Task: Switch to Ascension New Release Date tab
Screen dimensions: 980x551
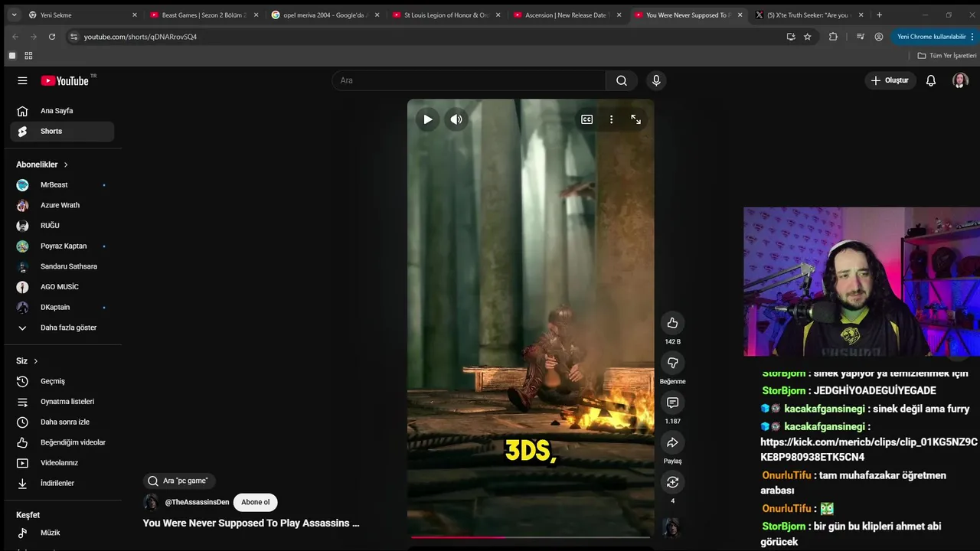Action: (567, 15)
